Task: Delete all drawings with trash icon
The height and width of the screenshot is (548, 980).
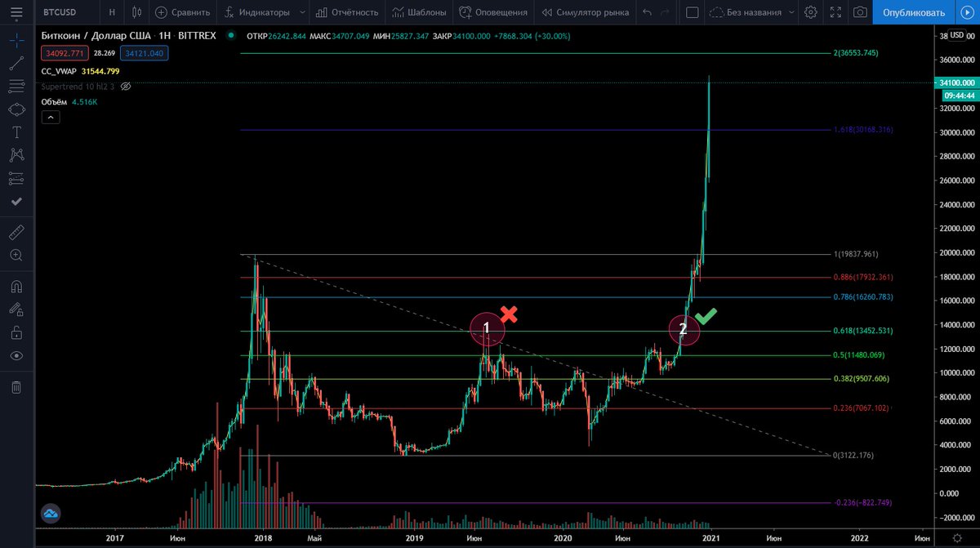Action: click(x=16, y=386)
